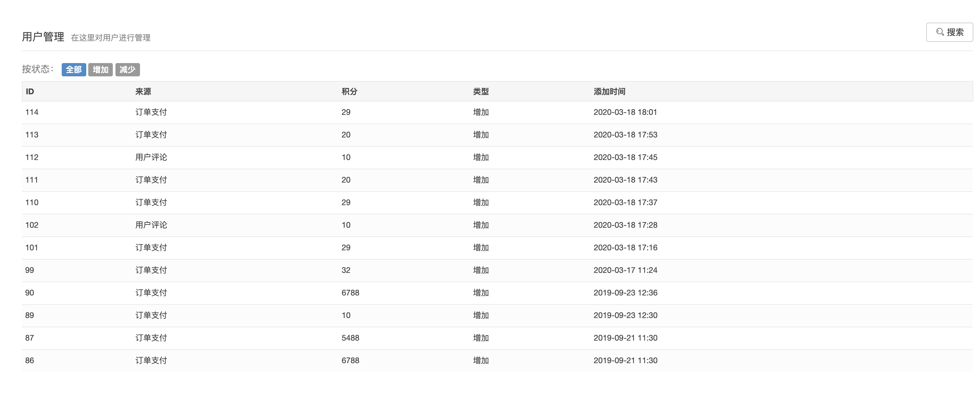Image resolution: width=980 pixels, height=405 pixels.
Task: Click timestamp 2020-03-18 17:37
Action: pyautogui.click(x=625, y=202)
